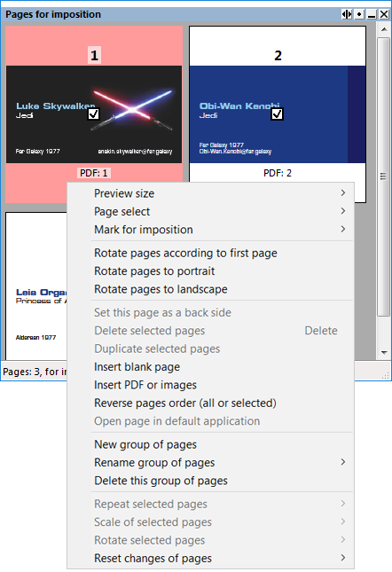Click the panel width toggle icon in title bar

[x=347, y=14]
